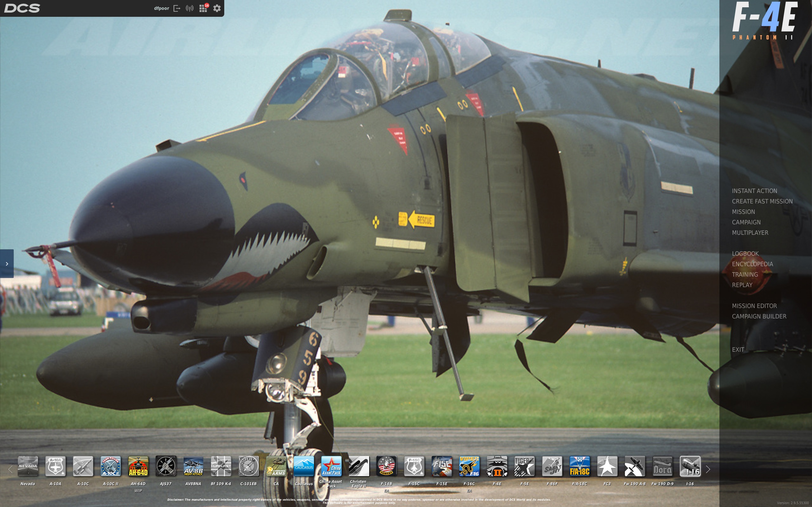Pick the Nevada terrain module icon
This screenshot has height=507, width=812.
(x=28, y=466)
